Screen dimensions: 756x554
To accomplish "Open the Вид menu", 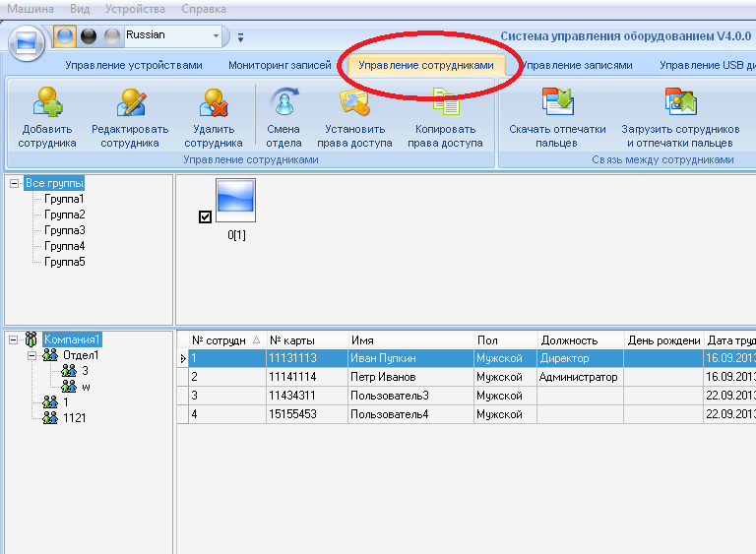I will pyautogui.click(x=80, y=9).
